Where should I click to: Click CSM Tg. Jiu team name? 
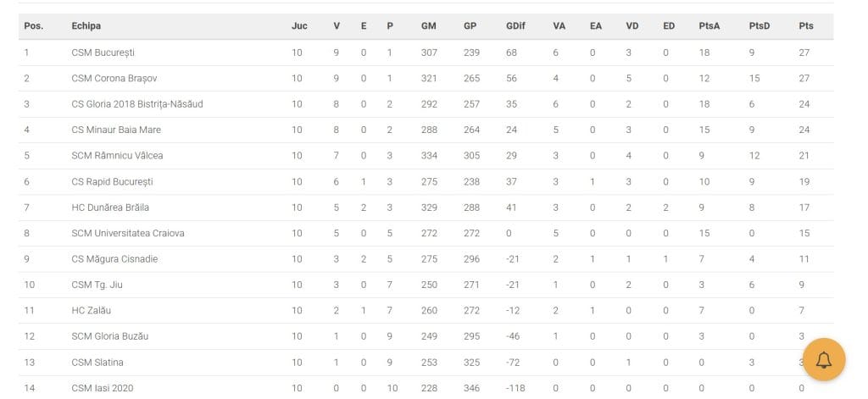[97, 285]
